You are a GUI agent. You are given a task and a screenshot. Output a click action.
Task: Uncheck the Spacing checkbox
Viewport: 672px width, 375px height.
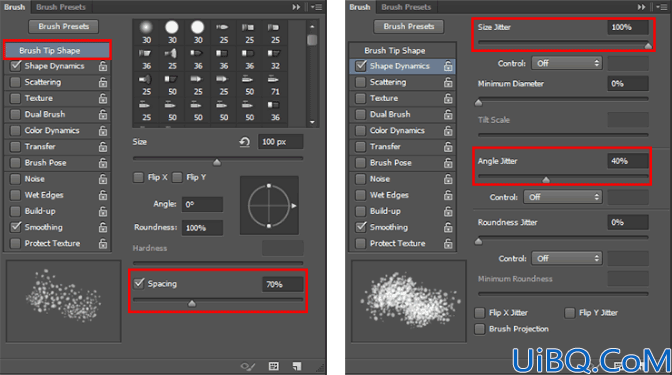[139, 283]
